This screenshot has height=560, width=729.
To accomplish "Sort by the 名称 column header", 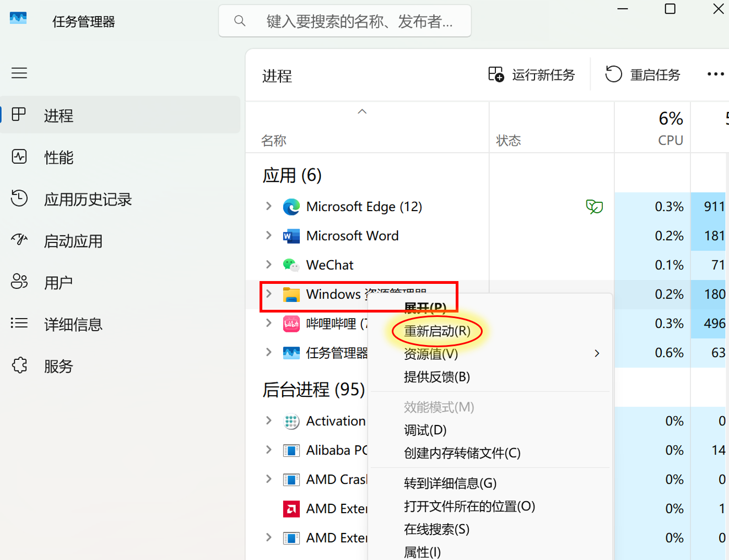I will (274, 141).
